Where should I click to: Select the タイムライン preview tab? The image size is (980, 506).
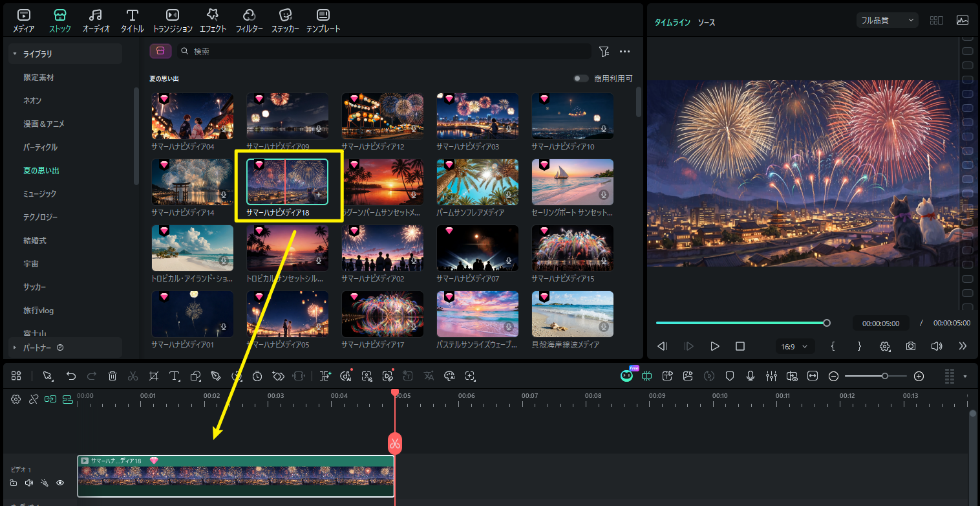672,23
